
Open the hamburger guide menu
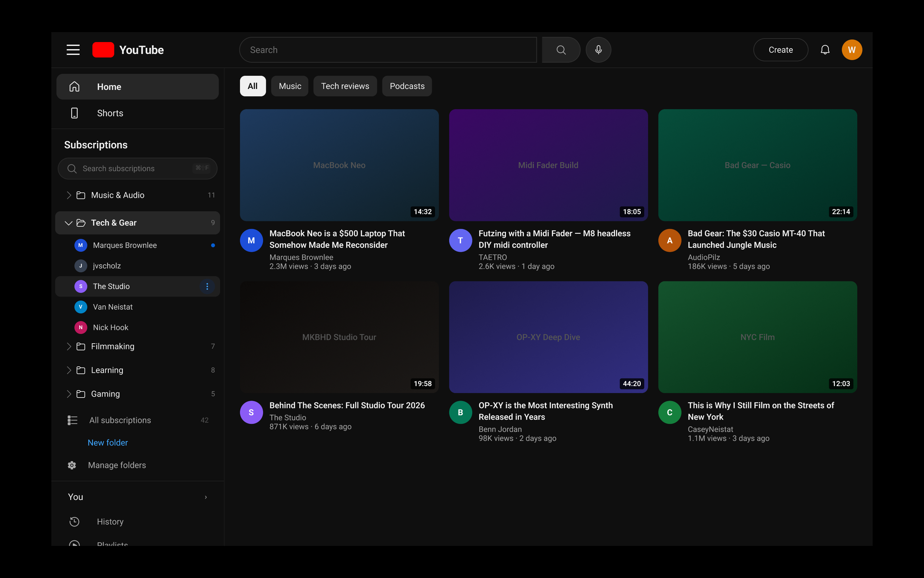[x=73, y=50]
